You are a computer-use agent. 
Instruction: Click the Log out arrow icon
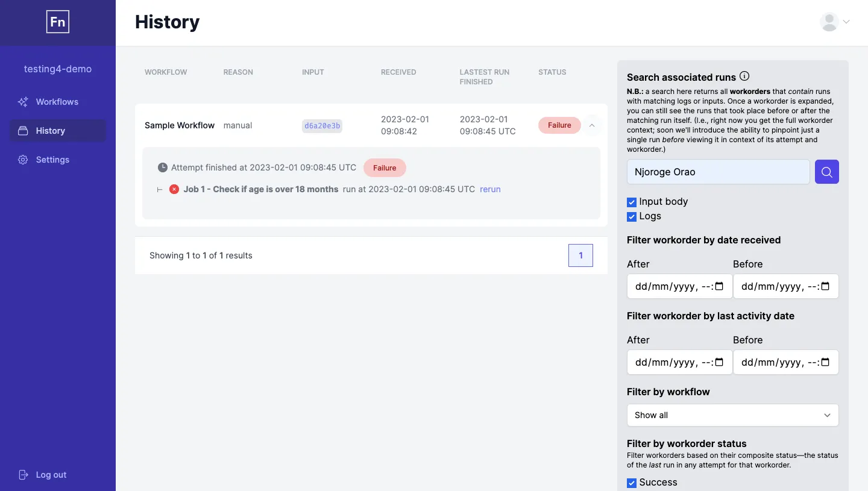(23, 475)
